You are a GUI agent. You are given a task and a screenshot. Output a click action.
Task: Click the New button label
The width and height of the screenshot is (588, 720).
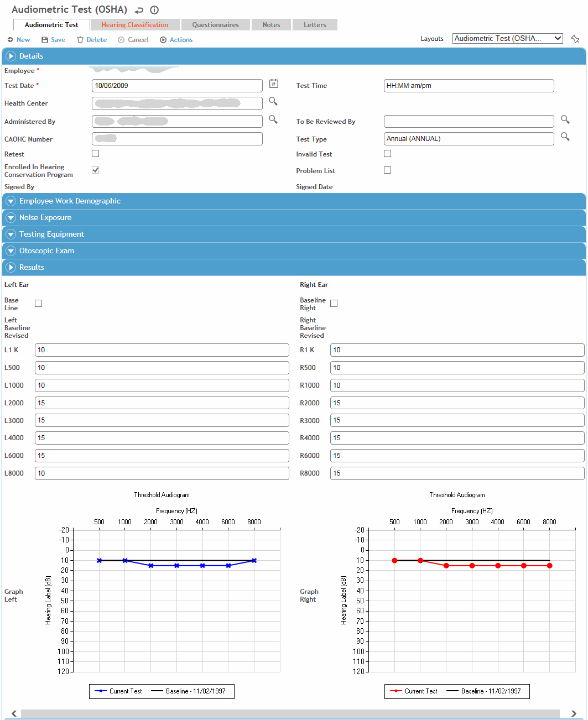(23, 40)
